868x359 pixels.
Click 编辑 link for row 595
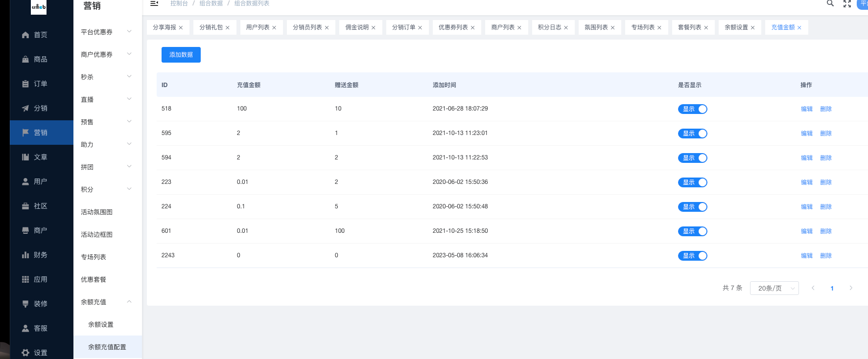click(806, 134)
